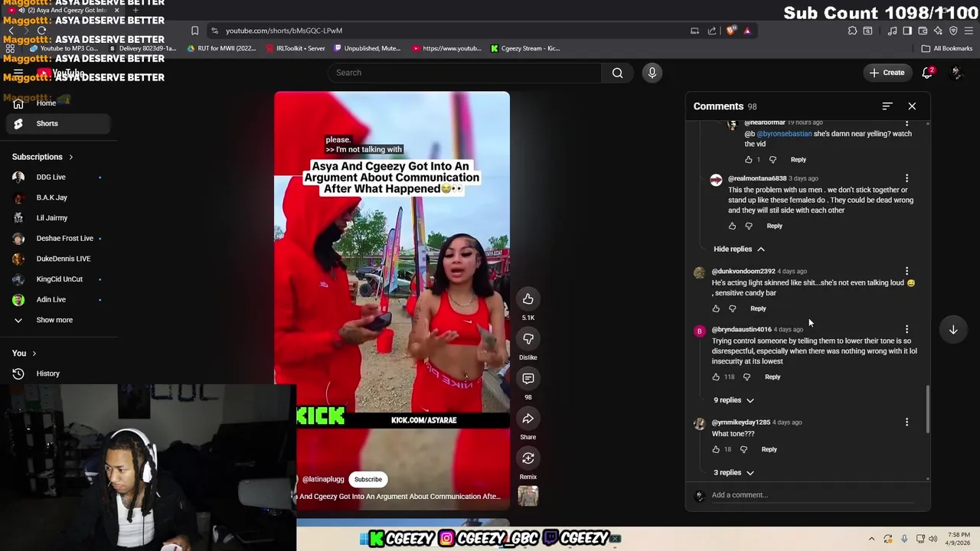This screenshot has height=551, width=980.
Task: Like the Short with 5.1K likes
Action: [528, 298]
